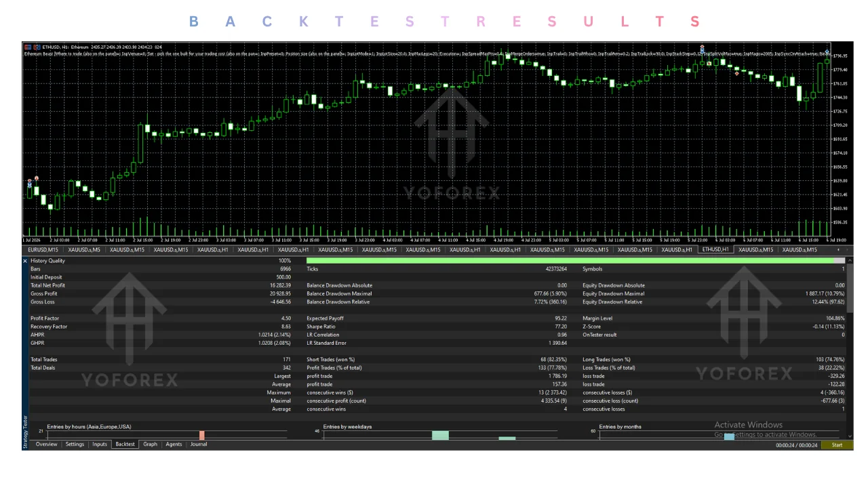The image size is (868, 488).
Task: Open the Inputs tab
Action: 100,445
